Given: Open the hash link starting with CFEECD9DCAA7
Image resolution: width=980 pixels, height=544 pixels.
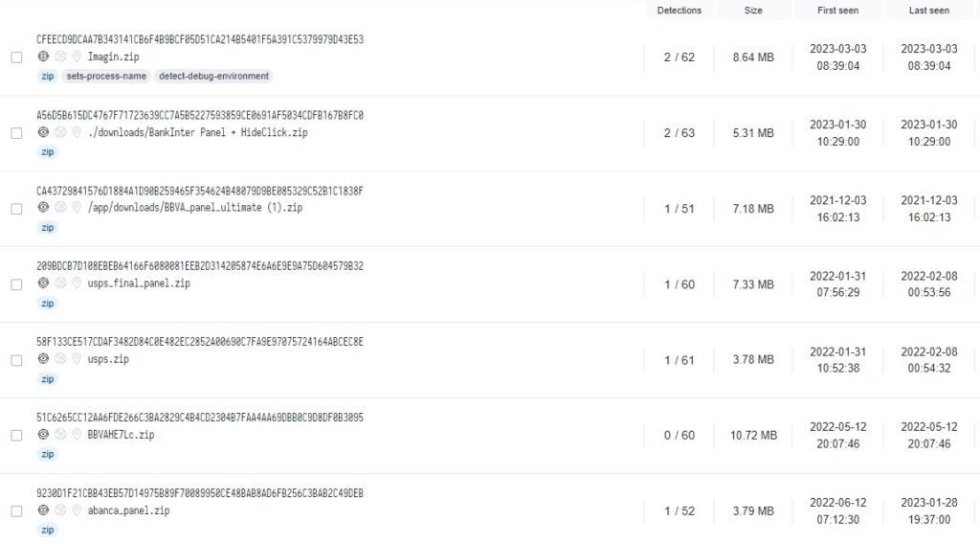Looking at the screenshot, I should coord(200,39).
